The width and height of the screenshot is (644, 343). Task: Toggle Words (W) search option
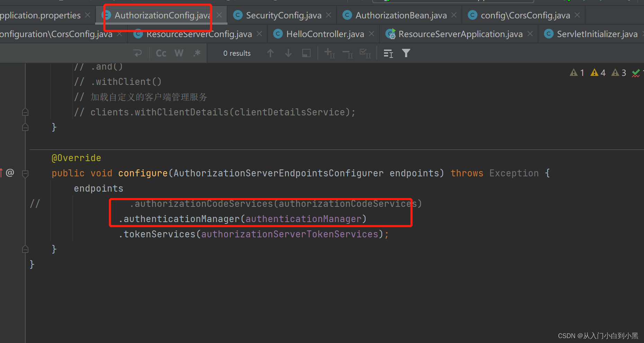[179, 53]
